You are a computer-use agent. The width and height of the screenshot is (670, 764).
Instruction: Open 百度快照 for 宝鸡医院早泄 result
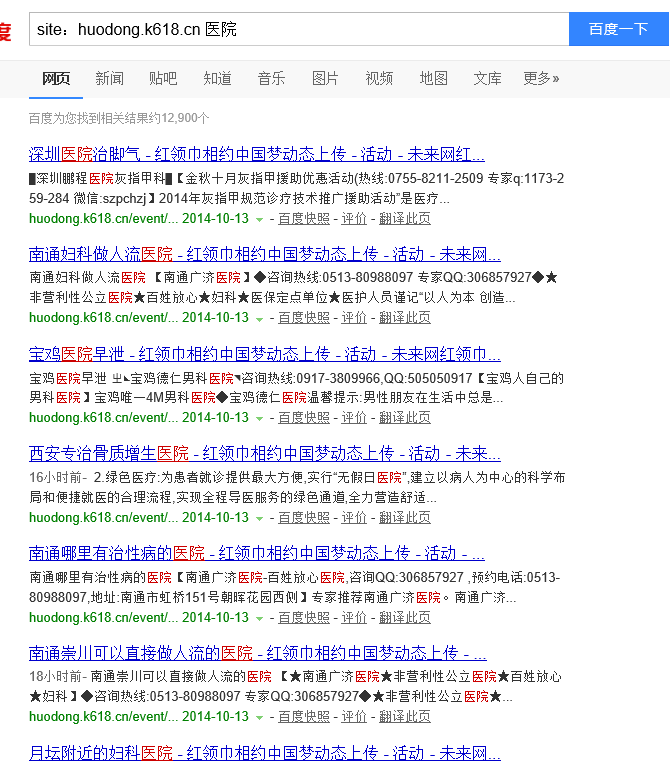click(x=304, y=418)
